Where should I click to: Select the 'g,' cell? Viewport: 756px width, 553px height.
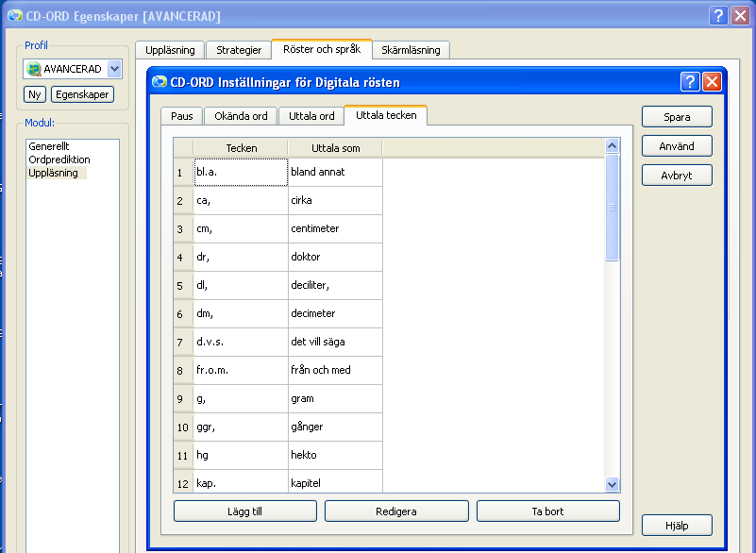(241, 399)
